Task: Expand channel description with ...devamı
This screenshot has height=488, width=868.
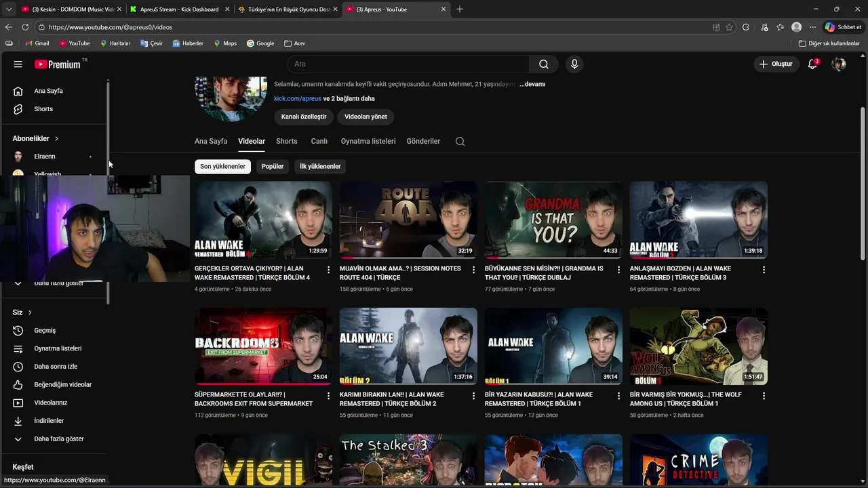Action: [532, 84]
